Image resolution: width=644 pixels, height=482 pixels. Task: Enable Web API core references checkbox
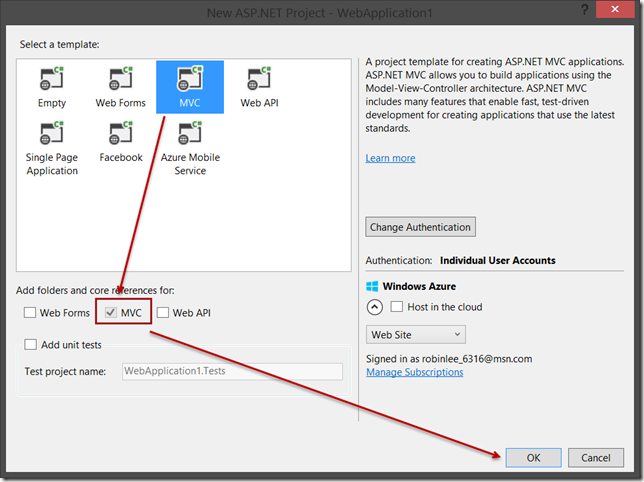(x=163, y=312)
